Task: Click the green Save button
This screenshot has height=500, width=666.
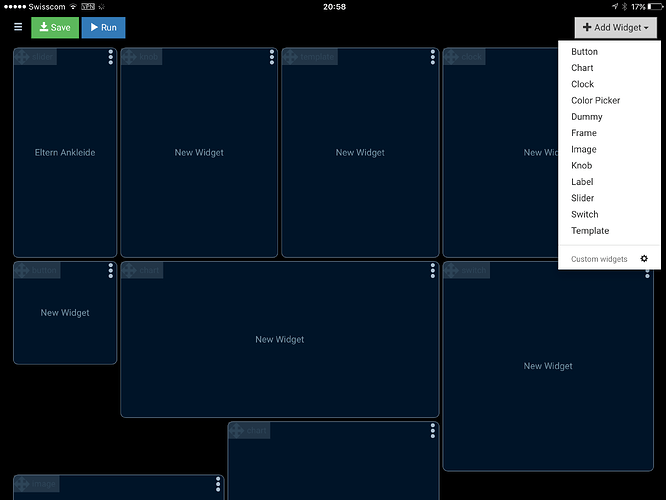Action: point(55,28)
